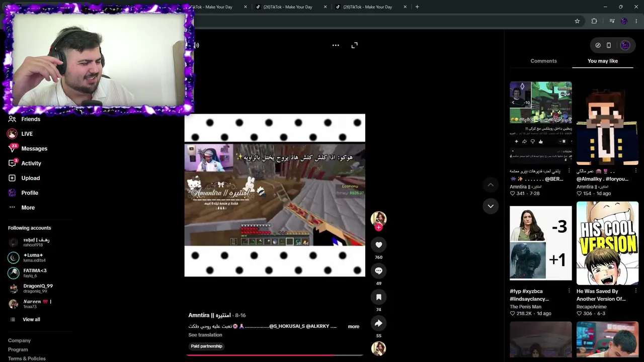View all following accounts
Image resolution: width=644 pixels, height=362 pixels.
25,320
